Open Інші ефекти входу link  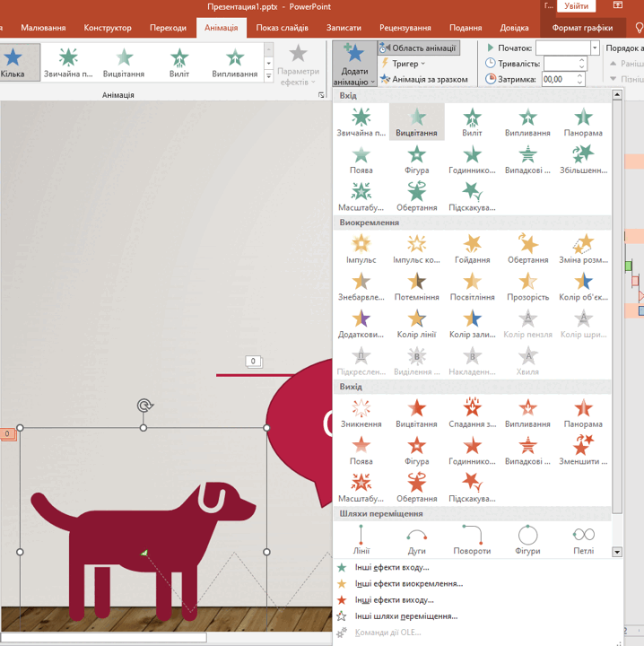(392, 568)
